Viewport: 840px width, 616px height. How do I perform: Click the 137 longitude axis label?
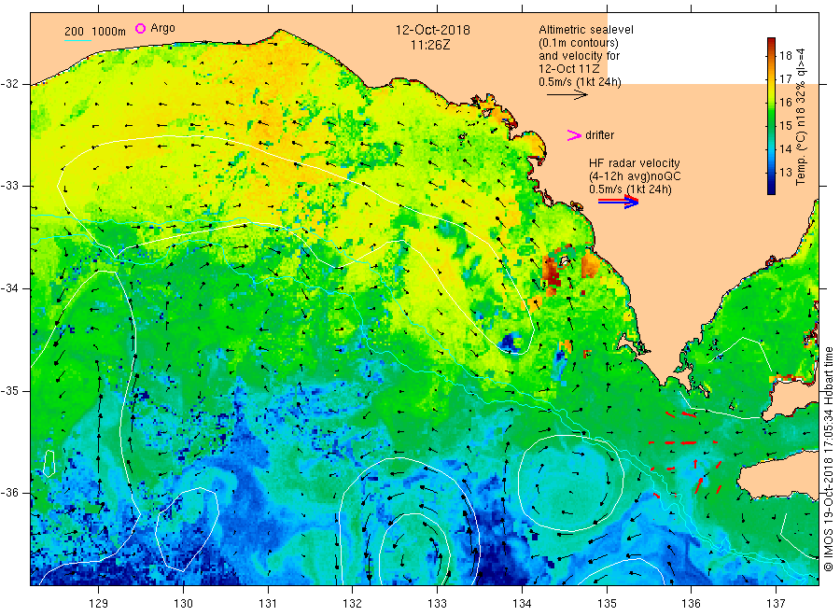(x=776, y=604)
